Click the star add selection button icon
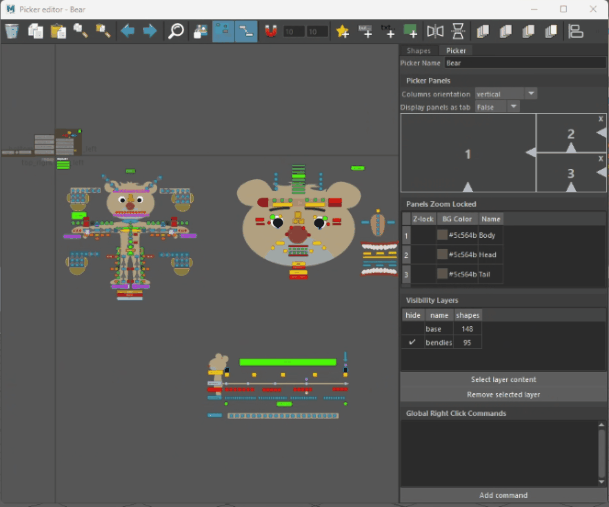The width and height of the screenshot is (609, 507). tap(343, 31)
